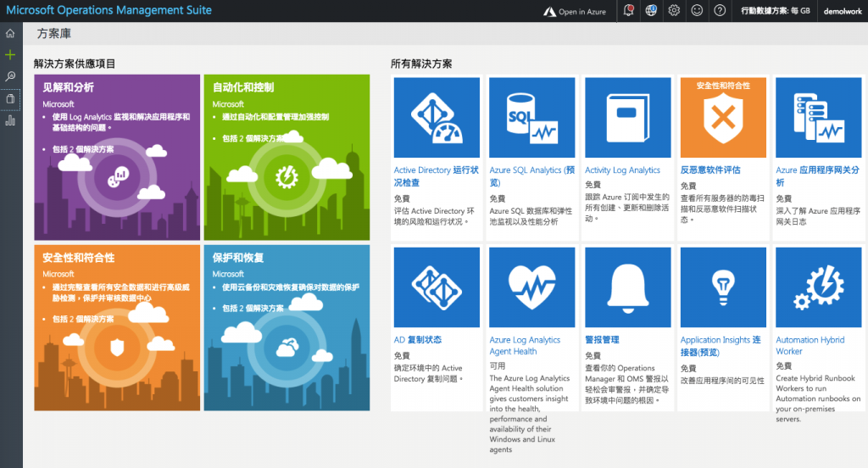Open the AD 复制状态 title link
Screen dimensions: 868x468
[418, 340]
